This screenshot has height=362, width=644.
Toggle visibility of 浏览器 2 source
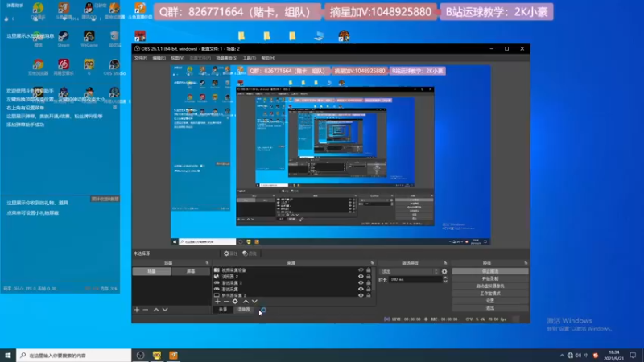361,276
